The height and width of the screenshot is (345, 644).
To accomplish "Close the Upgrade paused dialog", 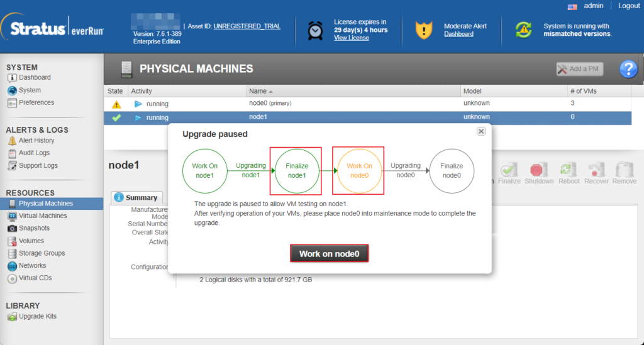I will point(481,131).
